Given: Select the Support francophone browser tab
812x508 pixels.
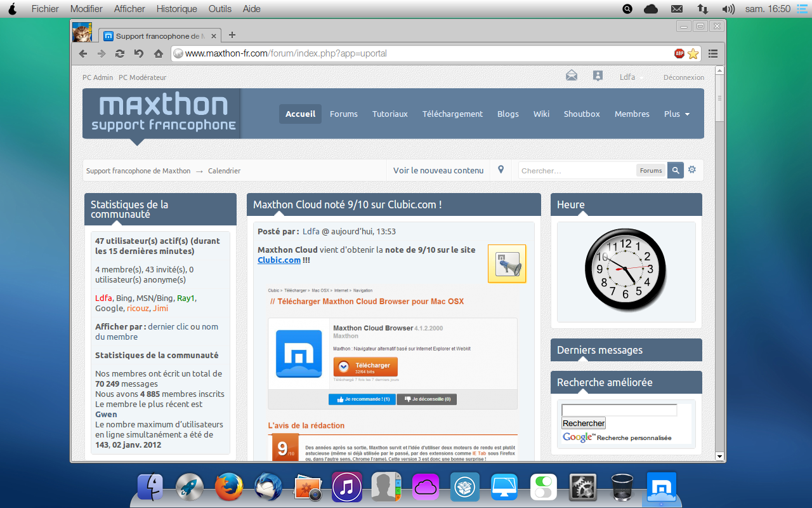Looking at the screenshot, I should pyautogui.click(x=160, y=36).
